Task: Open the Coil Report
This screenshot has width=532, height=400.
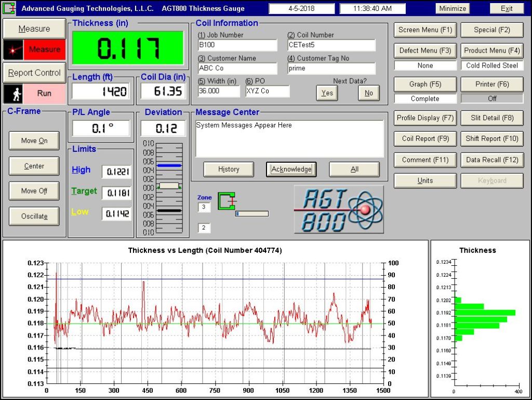Action: pyautogui.click(x=424, y=139)
